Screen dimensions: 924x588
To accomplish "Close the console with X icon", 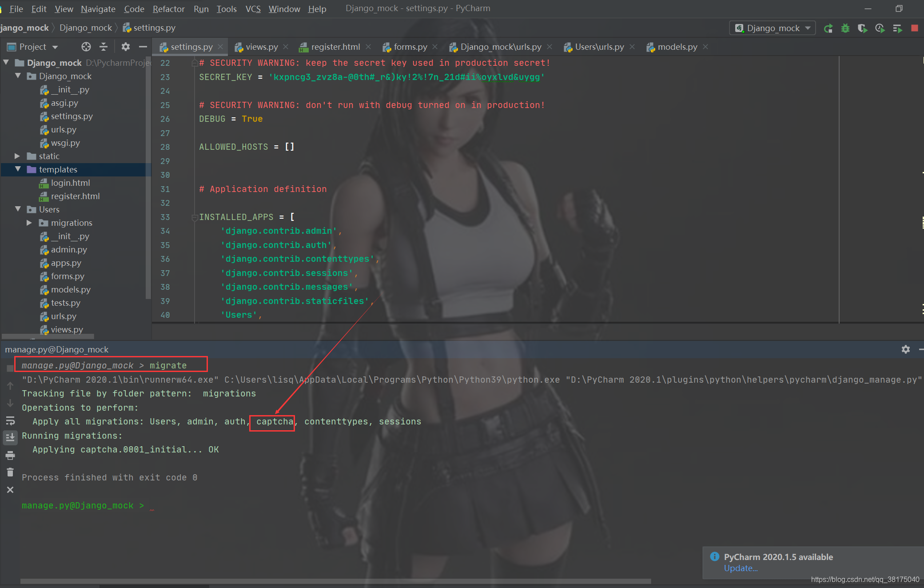I will coord(10,490).
